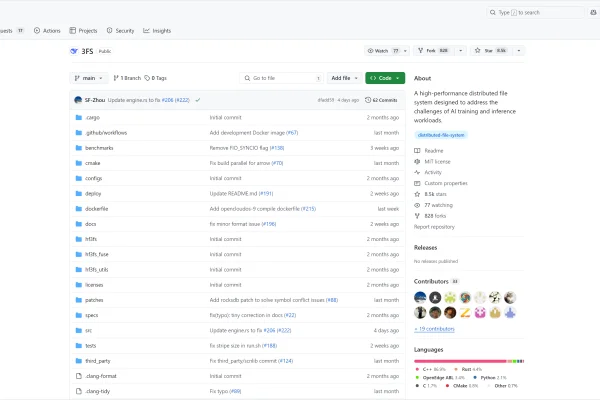600x400 pixels.
Task: Open the dockerfile folder icon
Action: tap(79, 209)
